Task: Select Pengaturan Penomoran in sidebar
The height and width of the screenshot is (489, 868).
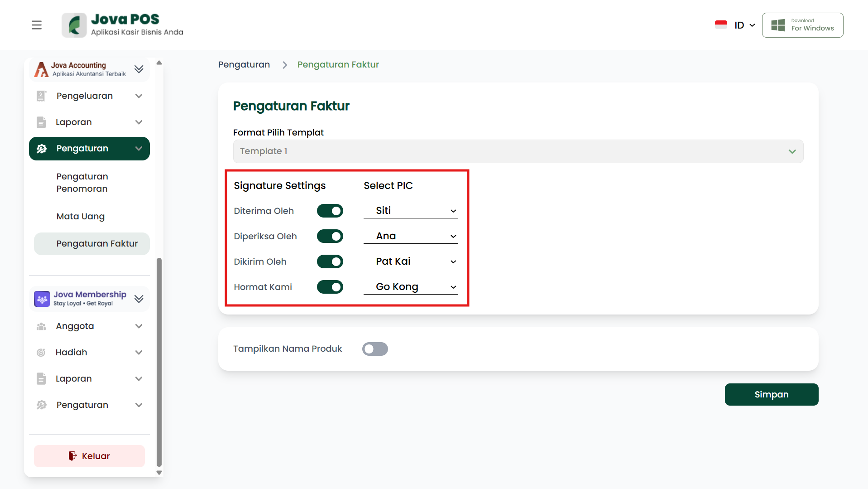Action: point(82,183)
